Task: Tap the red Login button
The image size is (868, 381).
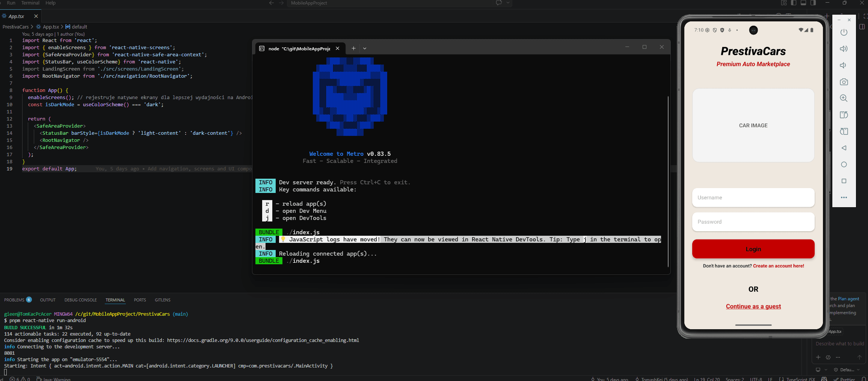Action: (753, 249)
